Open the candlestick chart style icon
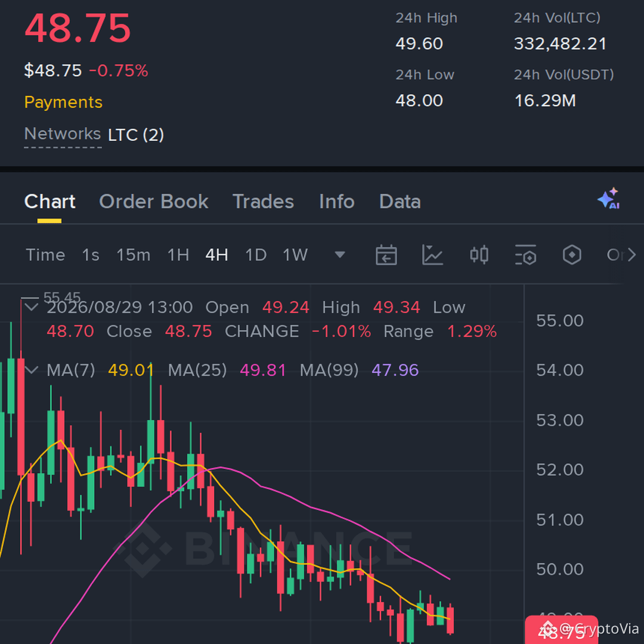Viewport: 644px width, 644px height. [x=479, y=255]
